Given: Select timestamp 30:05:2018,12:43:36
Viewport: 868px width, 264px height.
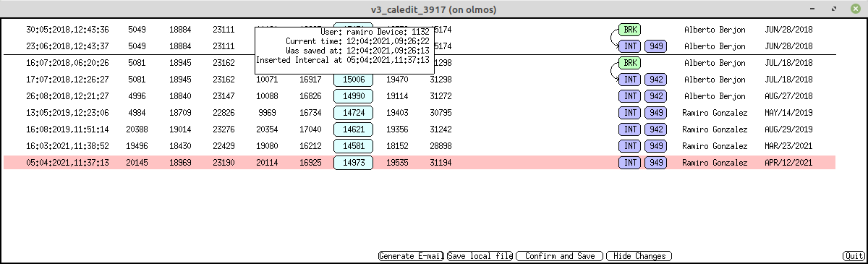Looking at the screenshot, I should (67, 30).
